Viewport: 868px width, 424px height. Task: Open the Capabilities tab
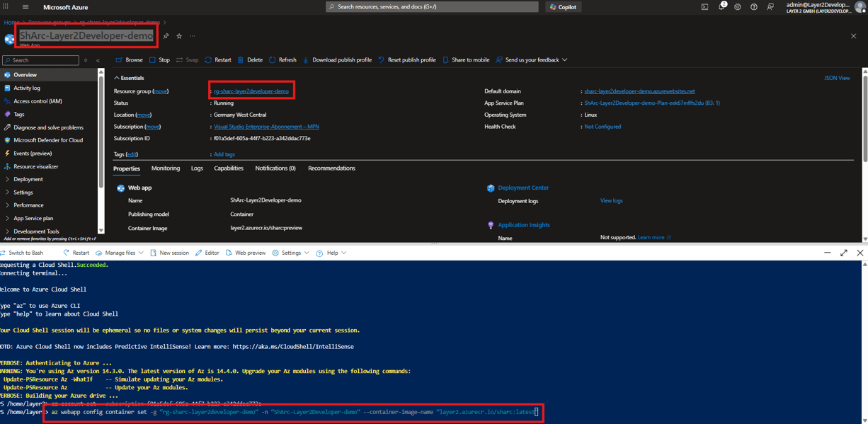point(229,168)
